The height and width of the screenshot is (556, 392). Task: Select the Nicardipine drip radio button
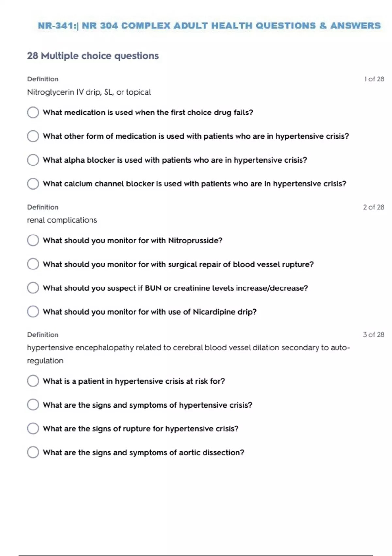(x=33, y=312)
